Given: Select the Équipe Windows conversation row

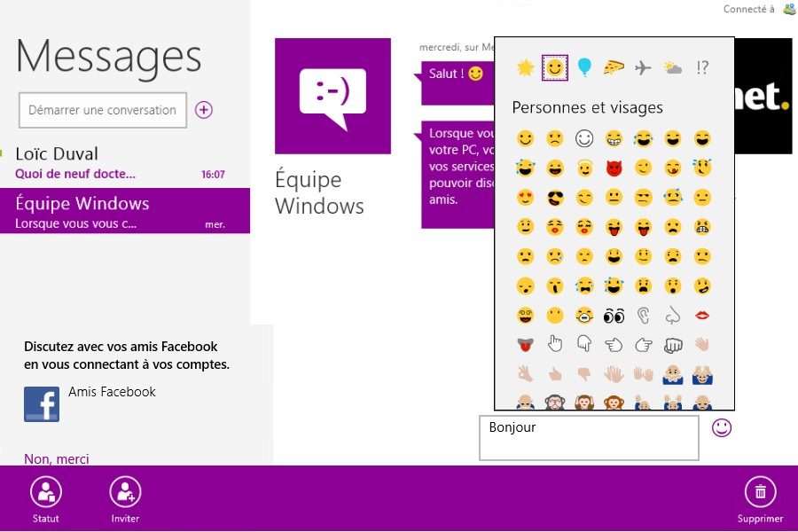Looking at the screenshot, I should point(125,211).
